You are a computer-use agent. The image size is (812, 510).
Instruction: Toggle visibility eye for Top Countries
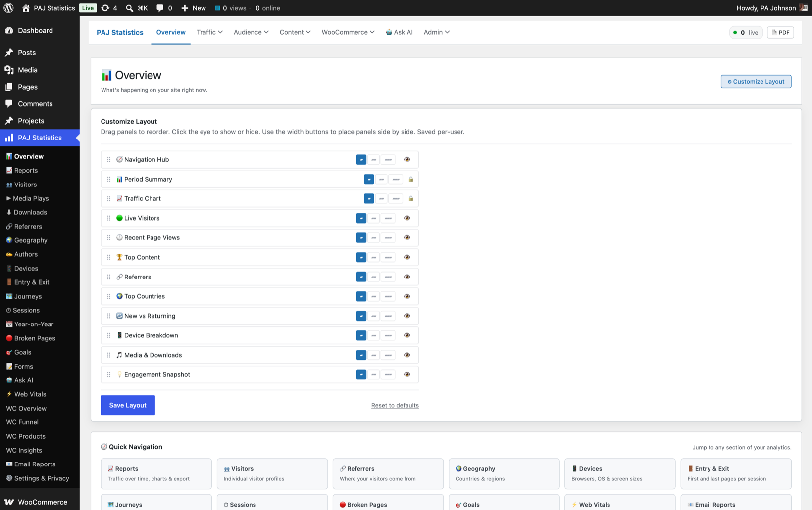[x=407, y=296]
